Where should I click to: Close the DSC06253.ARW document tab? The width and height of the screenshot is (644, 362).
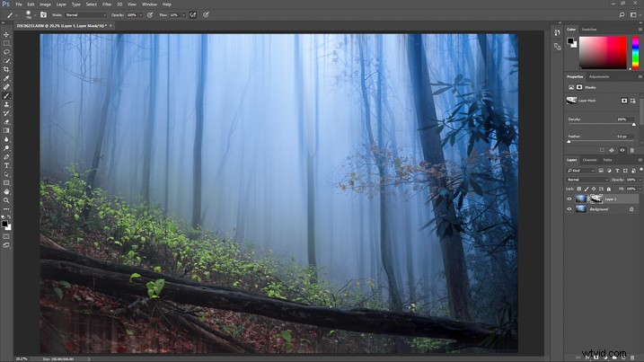point(110,26)
